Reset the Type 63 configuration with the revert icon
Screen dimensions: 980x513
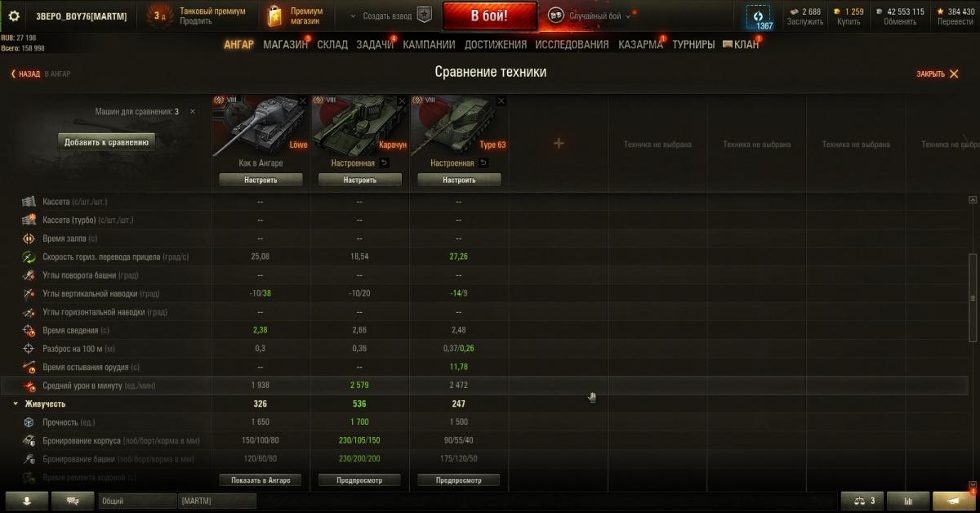pos(483,163)
